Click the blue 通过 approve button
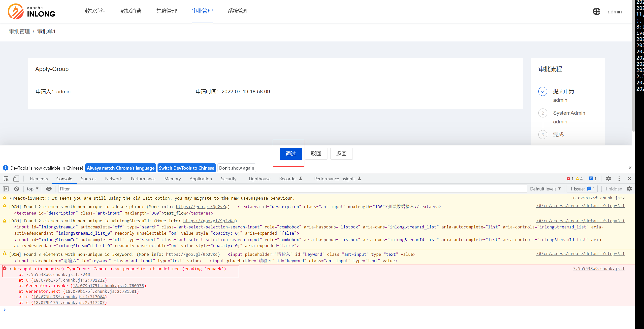 290,154
